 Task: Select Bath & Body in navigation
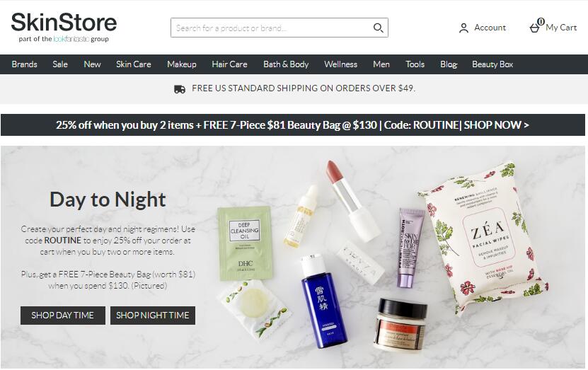(x=286, y=64)
